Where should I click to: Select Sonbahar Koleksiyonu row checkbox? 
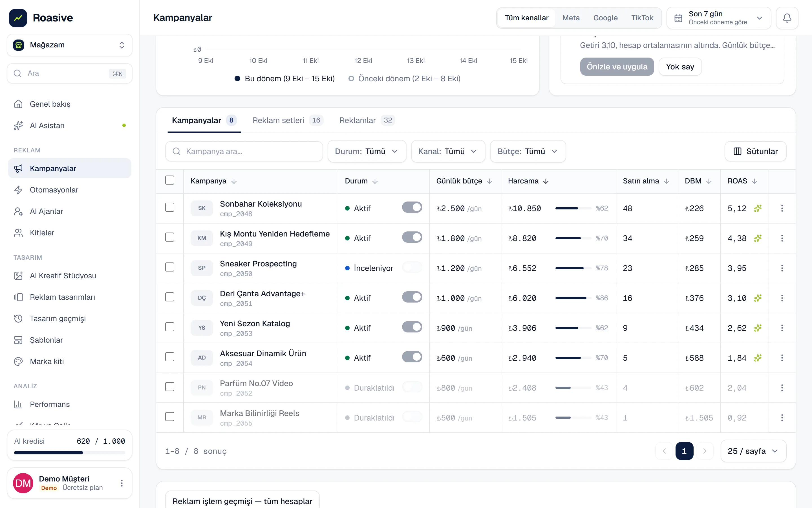[x=170, y=207]
